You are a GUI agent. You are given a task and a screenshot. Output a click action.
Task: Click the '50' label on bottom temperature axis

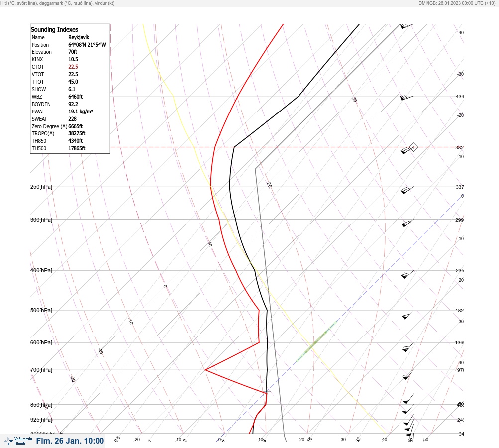[426, 440]
